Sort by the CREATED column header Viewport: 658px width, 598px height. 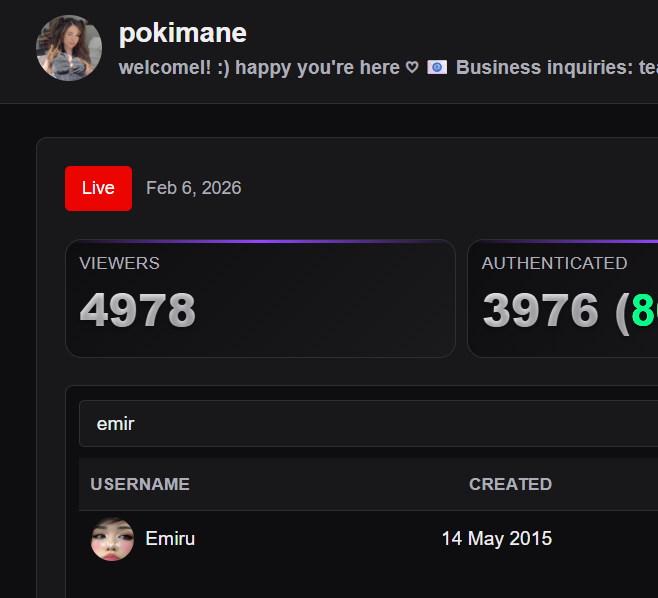(510, 484)
